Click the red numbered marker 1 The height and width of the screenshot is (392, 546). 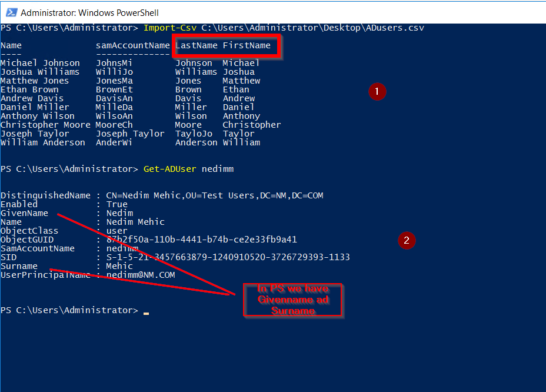377,91
